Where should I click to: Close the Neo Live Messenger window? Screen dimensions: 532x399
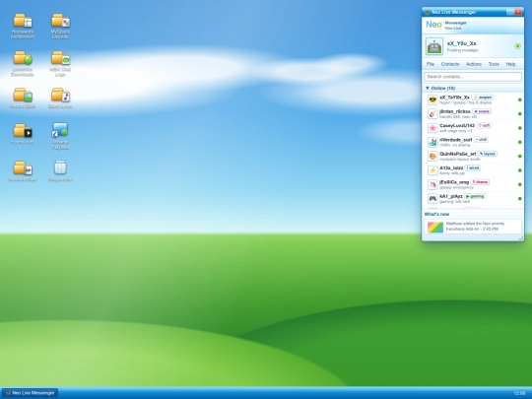pos(518,12)
